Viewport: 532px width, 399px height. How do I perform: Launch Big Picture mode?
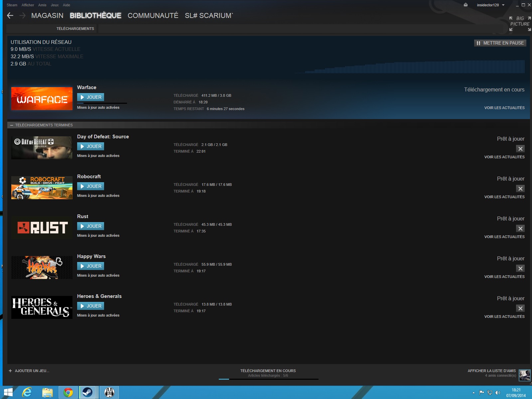(x=520, y=24)
